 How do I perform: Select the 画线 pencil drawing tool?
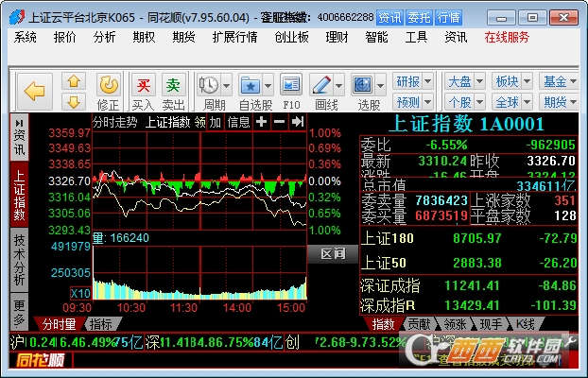(x=321, y=85)
